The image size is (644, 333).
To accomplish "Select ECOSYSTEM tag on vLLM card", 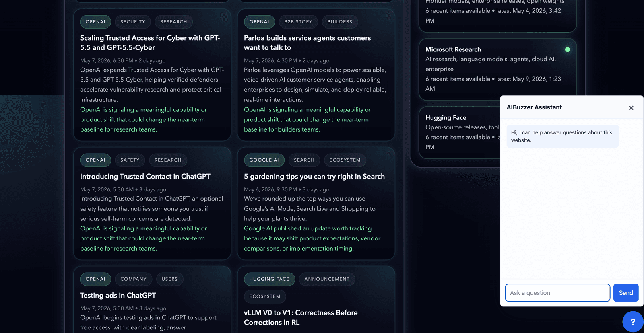I will [x=265, y=296].
